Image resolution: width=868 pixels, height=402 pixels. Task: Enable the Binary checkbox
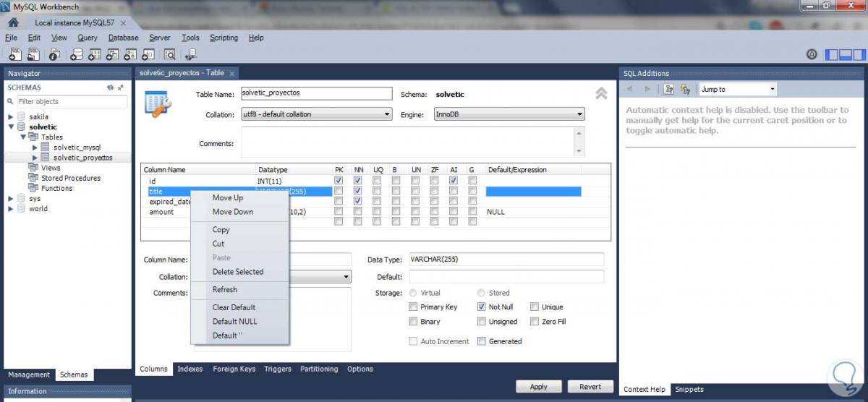coord(414,321)
